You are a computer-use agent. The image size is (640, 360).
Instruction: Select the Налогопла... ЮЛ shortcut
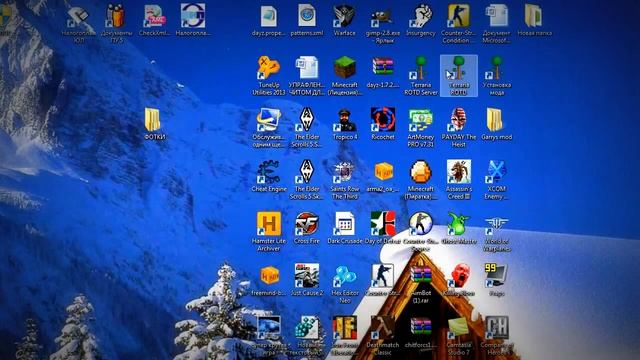coord(78,24)
